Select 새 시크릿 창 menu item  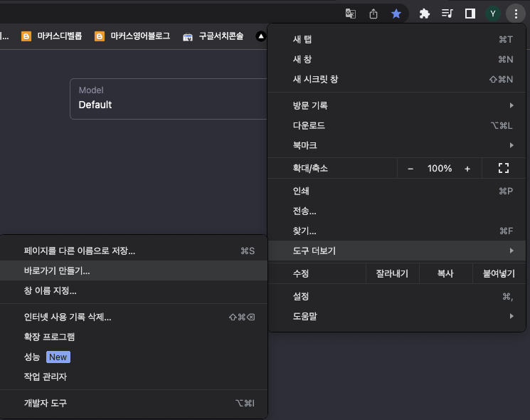(397, 80)
